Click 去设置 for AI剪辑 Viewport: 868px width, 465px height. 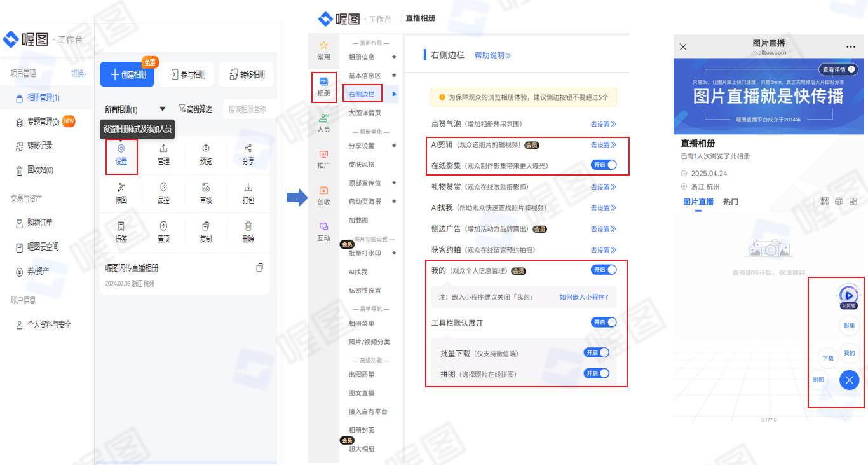(604, 145)
